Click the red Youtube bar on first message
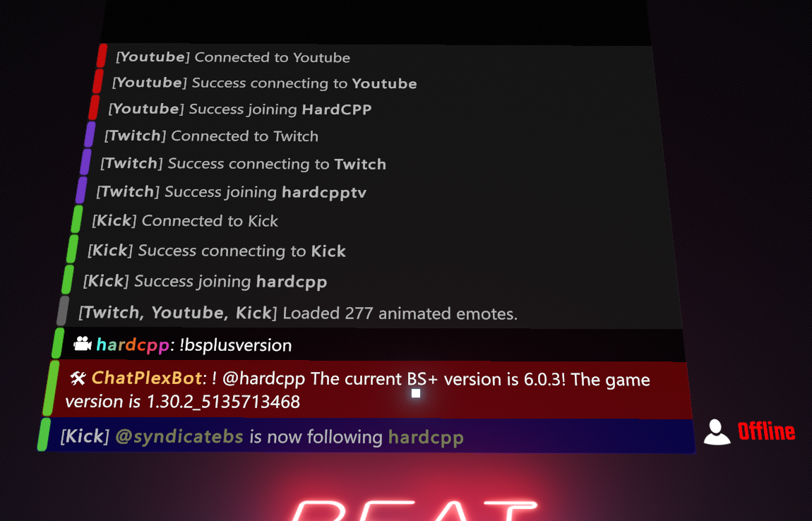 tap(102, 55)
